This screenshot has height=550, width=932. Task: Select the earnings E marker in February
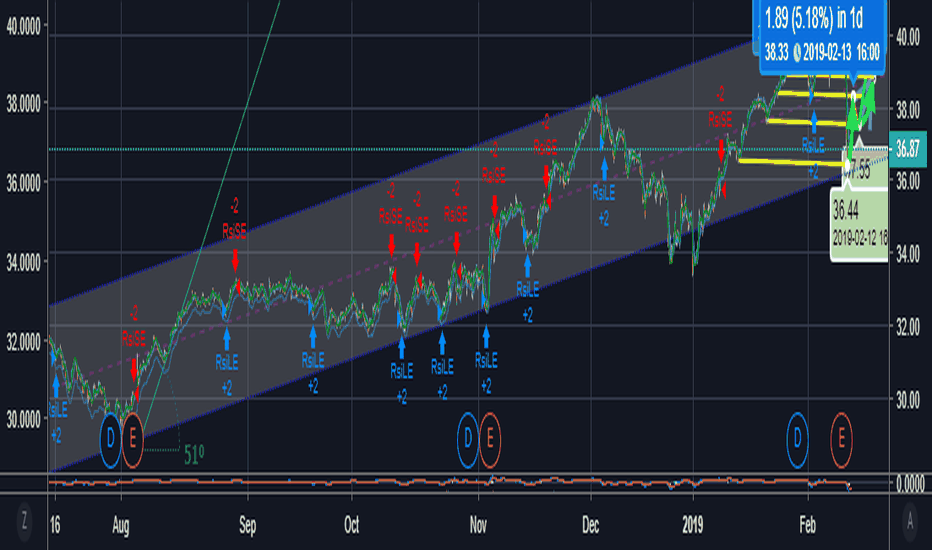(x=841, y=439)
